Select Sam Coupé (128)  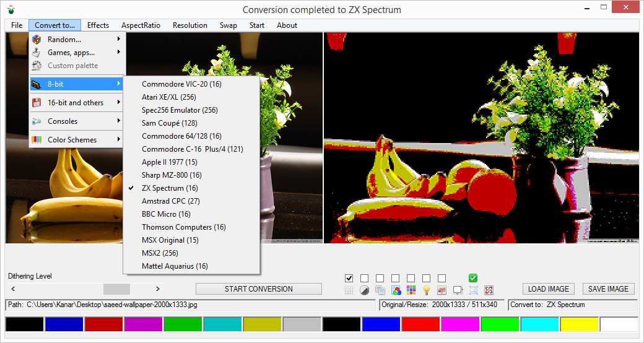pyautogui.click(x=191, y=123)
